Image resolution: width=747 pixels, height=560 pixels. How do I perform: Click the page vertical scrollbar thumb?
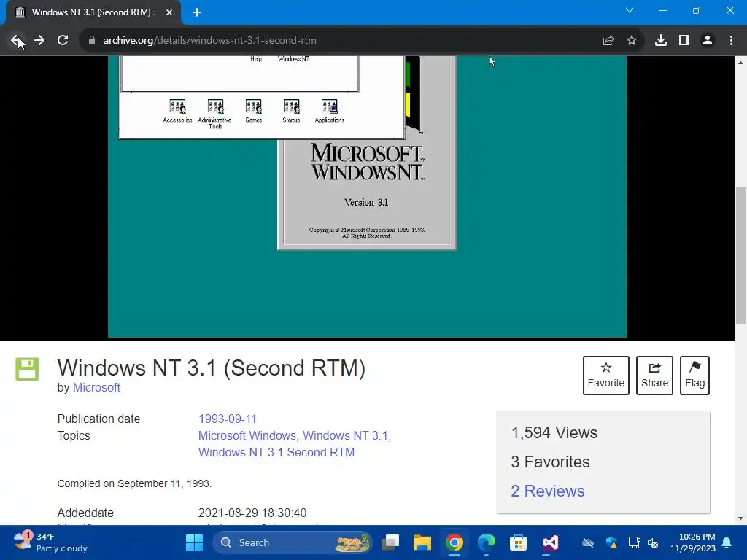pyautogui.click(x=740, y=255)
